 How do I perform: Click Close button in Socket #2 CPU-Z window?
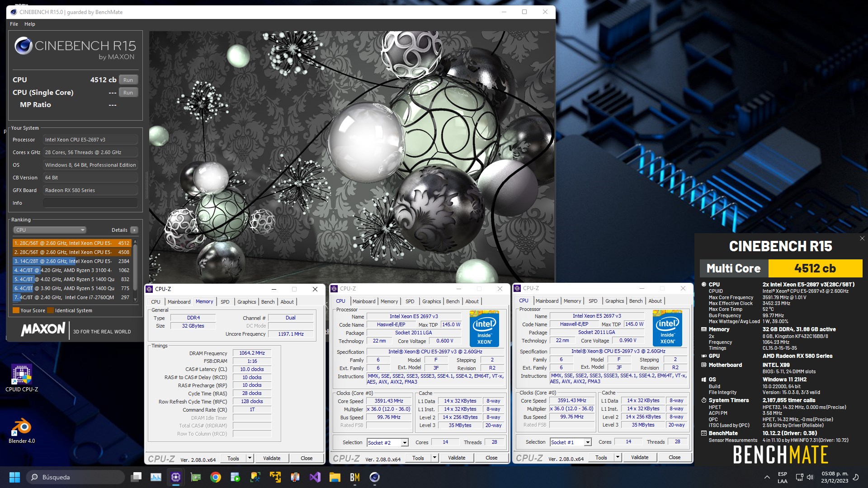(491, 458)
